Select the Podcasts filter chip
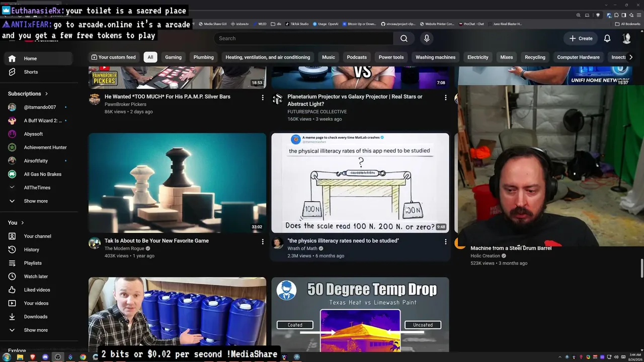The width and height of the screenshot is (644, 362). [x=357, y=57]
